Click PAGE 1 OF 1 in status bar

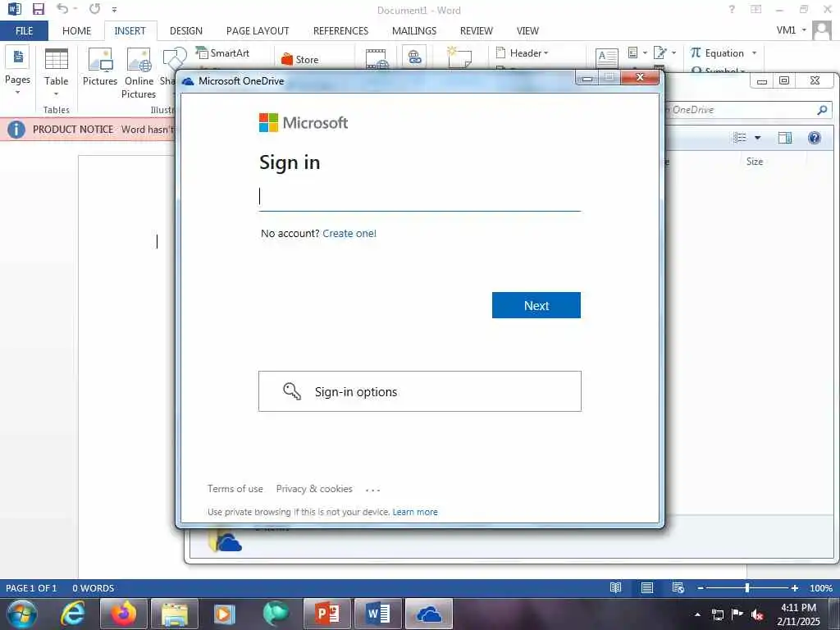click(31, 587)
